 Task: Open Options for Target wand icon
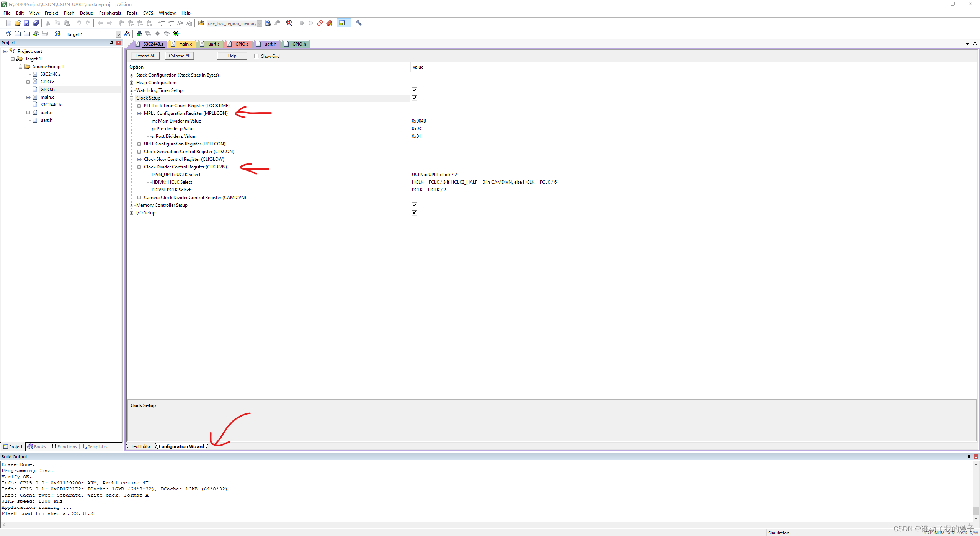click(x=127, y=34)
